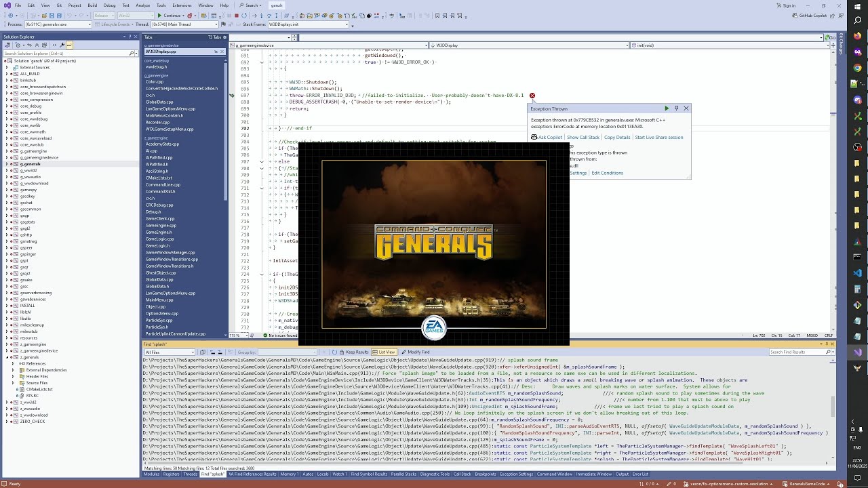Click the VS Code icon in taskbar
The image size is (868, 488).
(x=858, y=273)
